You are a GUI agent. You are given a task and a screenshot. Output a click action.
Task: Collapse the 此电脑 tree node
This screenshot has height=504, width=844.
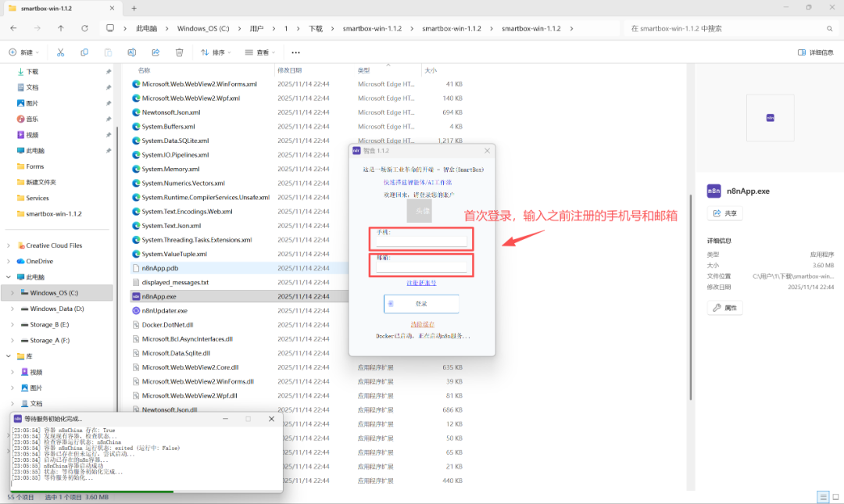9,277
